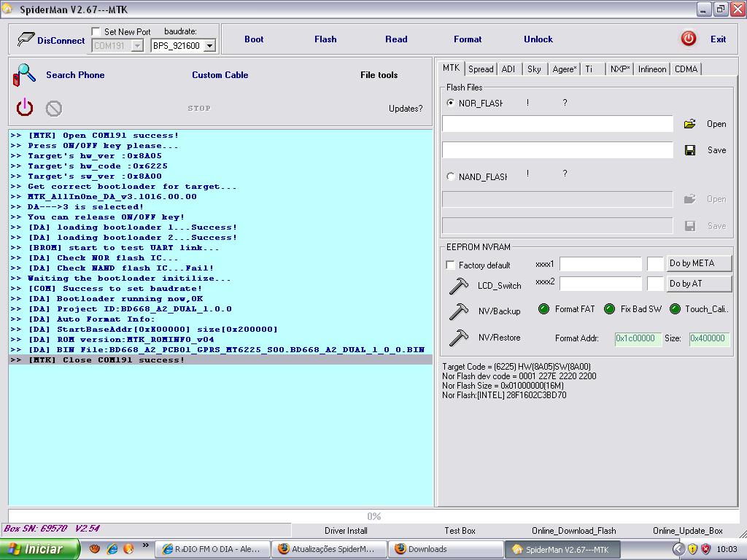Screen dimensions: 747x560
Task: Click the Boot button
Action: [x=254, y=39]
